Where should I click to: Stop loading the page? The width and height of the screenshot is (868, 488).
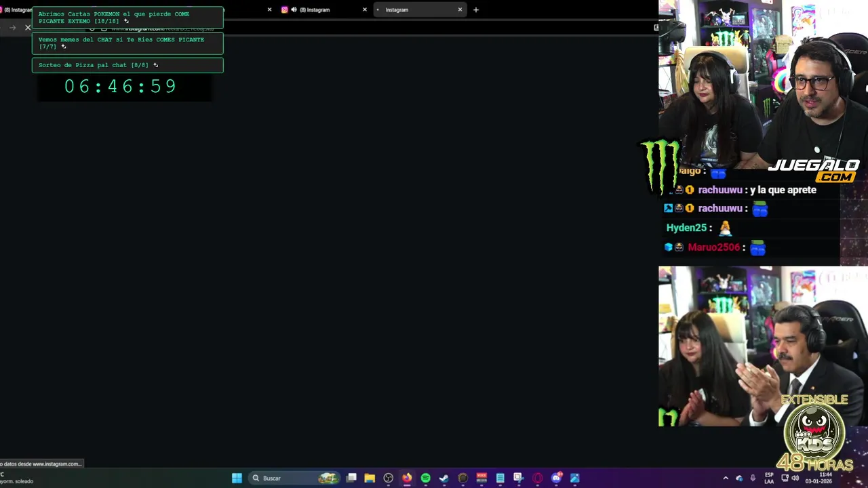pos(28,27)
